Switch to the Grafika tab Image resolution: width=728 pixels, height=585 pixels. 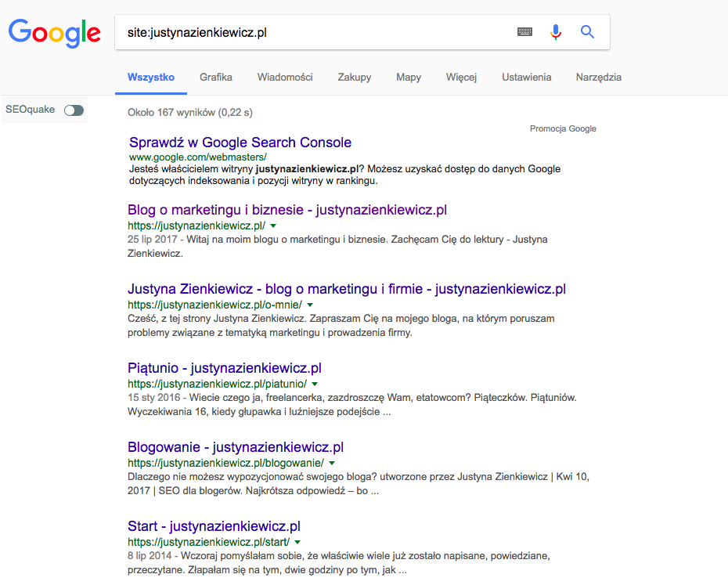(x=216, y=77)
